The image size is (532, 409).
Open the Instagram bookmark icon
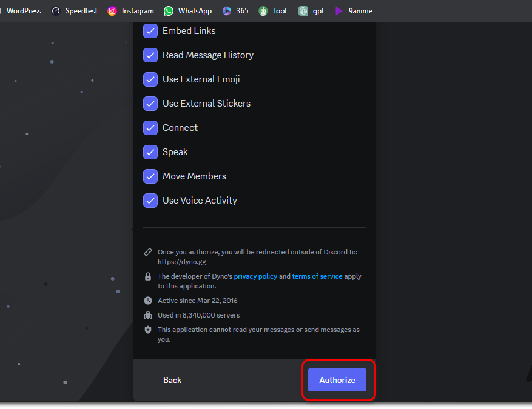point(112,11)
